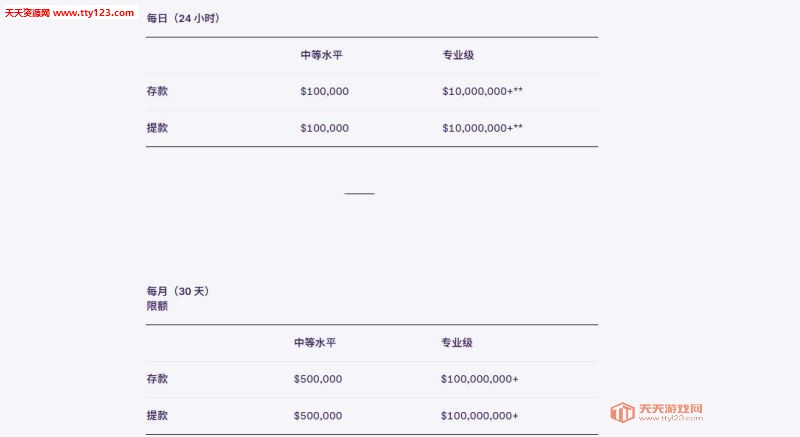This screenshot has width=800, height=437.
Task: Click monthly withdrawal $100,000,000+ value
Action: click(480, 416)
